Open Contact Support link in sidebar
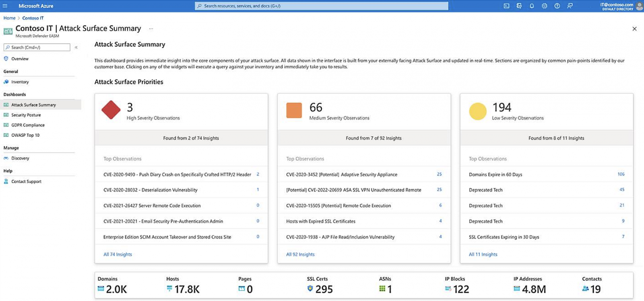The width and height of the screenshot is (644, 301). click(26, 181)
